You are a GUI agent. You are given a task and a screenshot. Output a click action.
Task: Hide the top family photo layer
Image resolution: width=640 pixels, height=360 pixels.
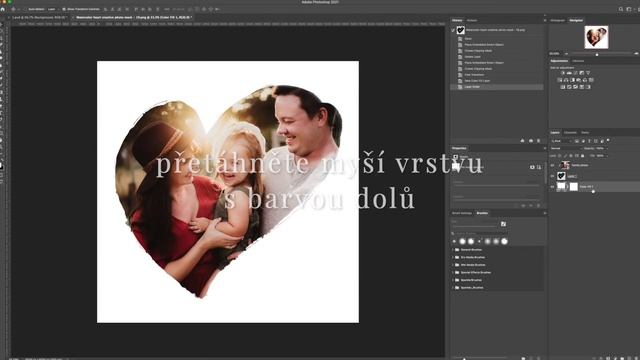click(x=552, y=165)
